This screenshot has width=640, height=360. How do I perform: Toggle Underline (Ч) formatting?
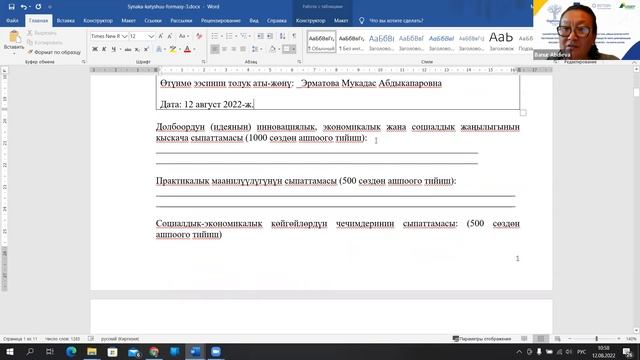pos(113,49)
